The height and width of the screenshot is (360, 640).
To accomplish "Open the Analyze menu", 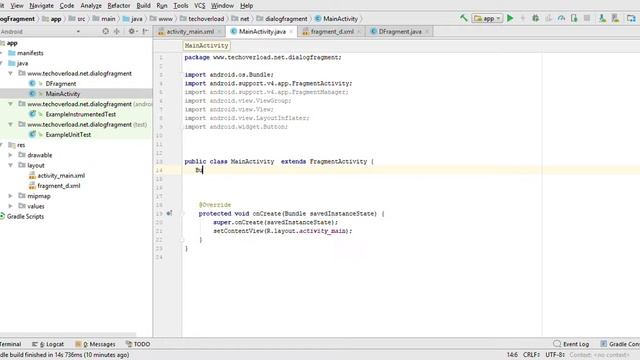I will click(x=91, y=6).
